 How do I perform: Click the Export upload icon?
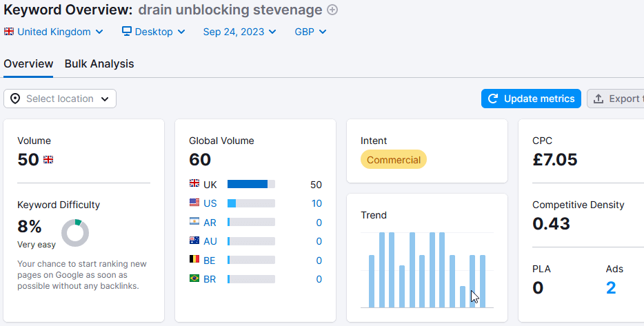point(598,99)
